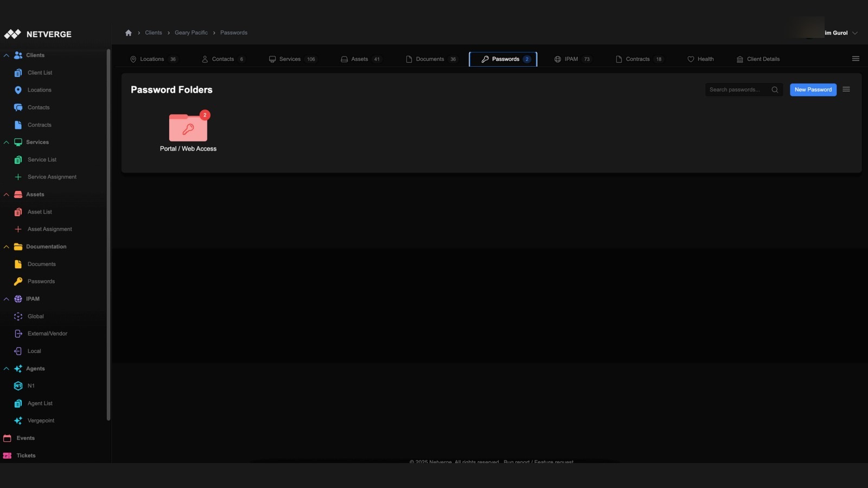The width and height of the screenshot is (868, 488).
Task: Open the Asset List sidebar item
Action: coord(39,211)
